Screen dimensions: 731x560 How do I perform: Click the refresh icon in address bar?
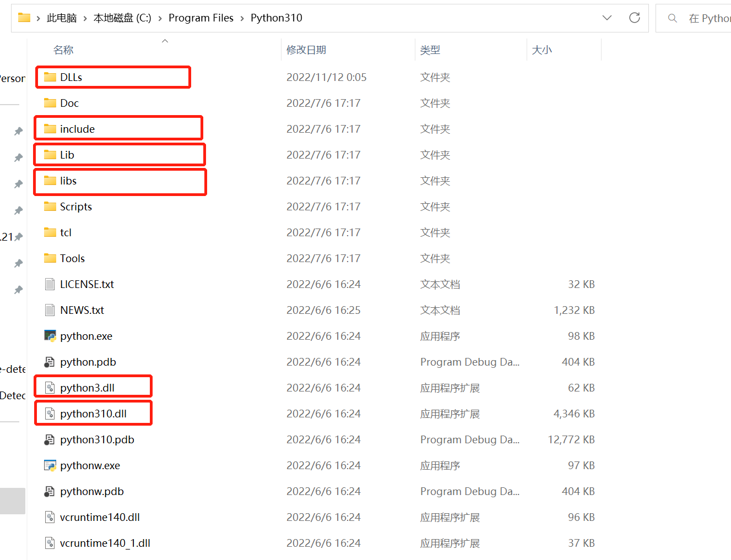coord(635,18)
